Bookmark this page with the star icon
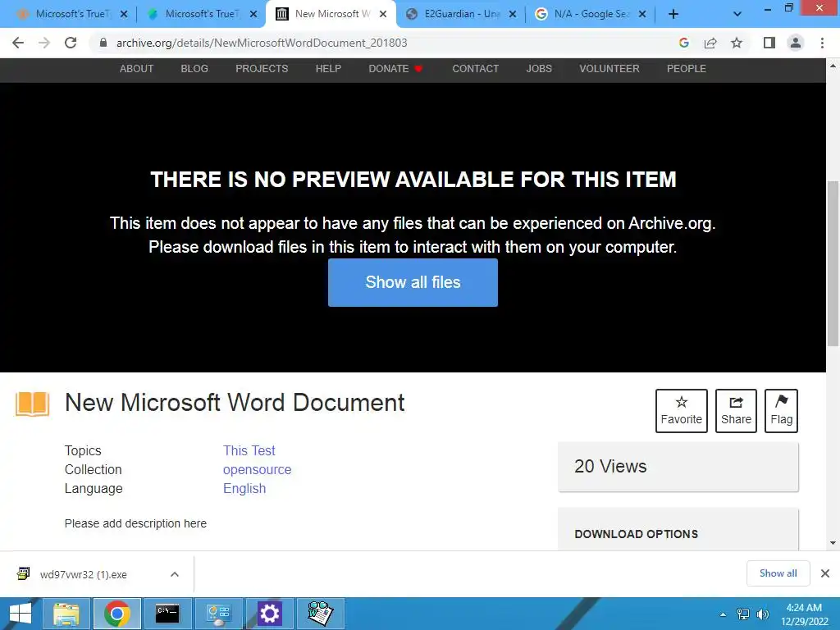Viewport: 840px width, 630px height. (x=737, y=43)
